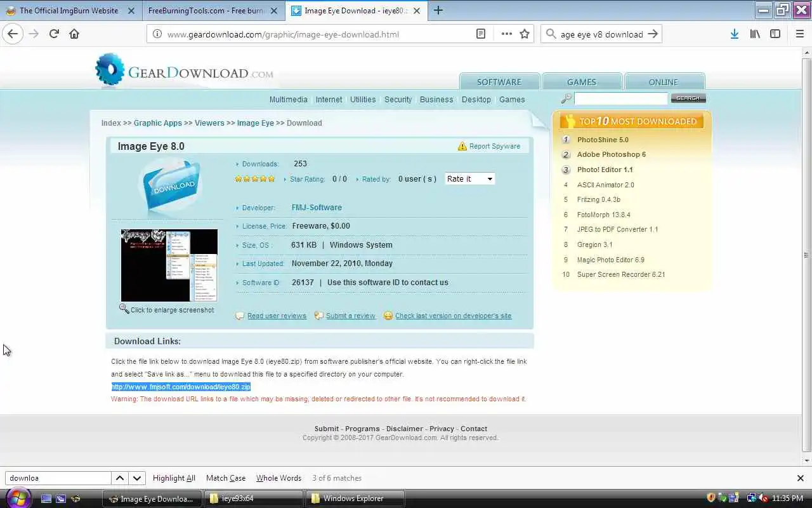Close the Image Eye Download tab

[416, 10]
